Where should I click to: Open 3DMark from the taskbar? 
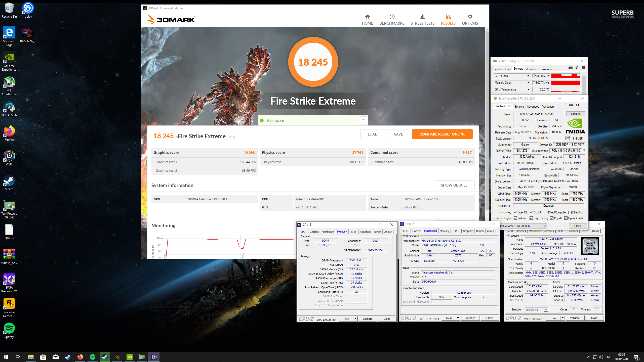point(117,357)
